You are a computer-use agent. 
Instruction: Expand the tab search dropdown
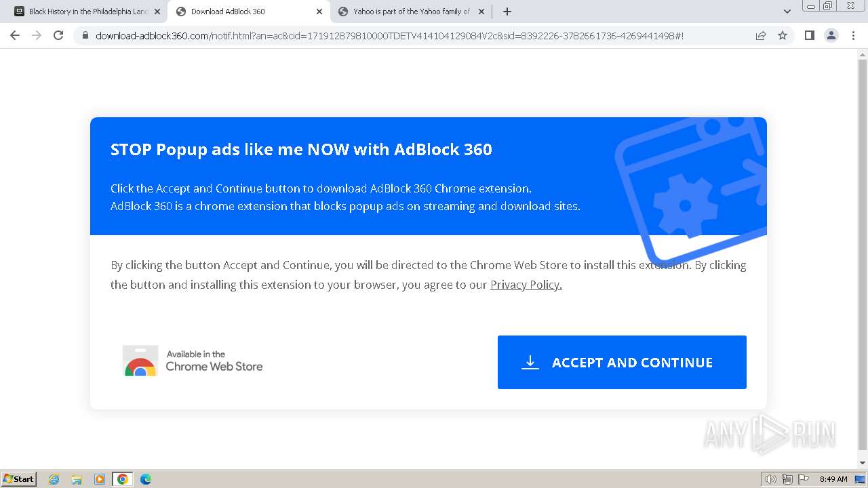pyautogui.click(x=787, y=12)
